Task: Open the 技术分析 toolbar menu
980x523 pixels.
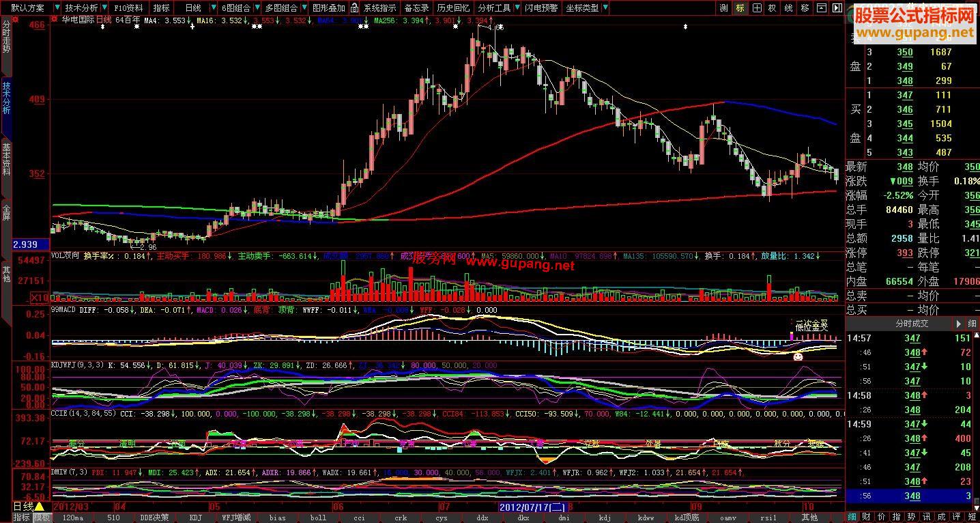Action: (82, 8)
